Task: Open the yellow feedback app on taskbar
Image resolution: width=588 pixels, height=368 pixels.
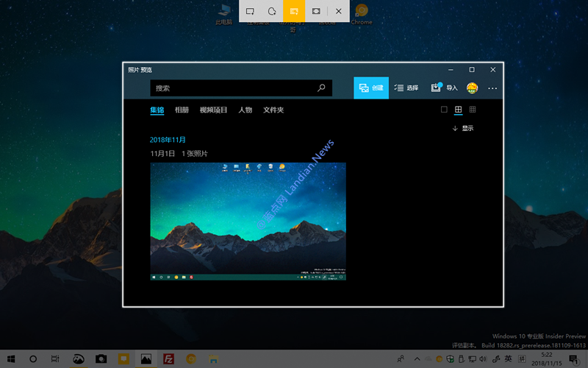Action: 123,359
